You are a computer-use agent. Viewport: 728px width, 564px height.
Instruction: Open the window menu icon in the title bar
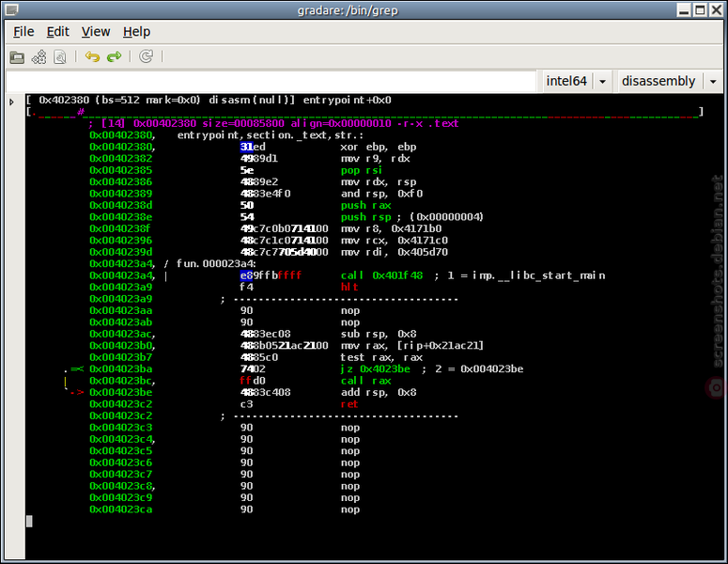[11, 9]
